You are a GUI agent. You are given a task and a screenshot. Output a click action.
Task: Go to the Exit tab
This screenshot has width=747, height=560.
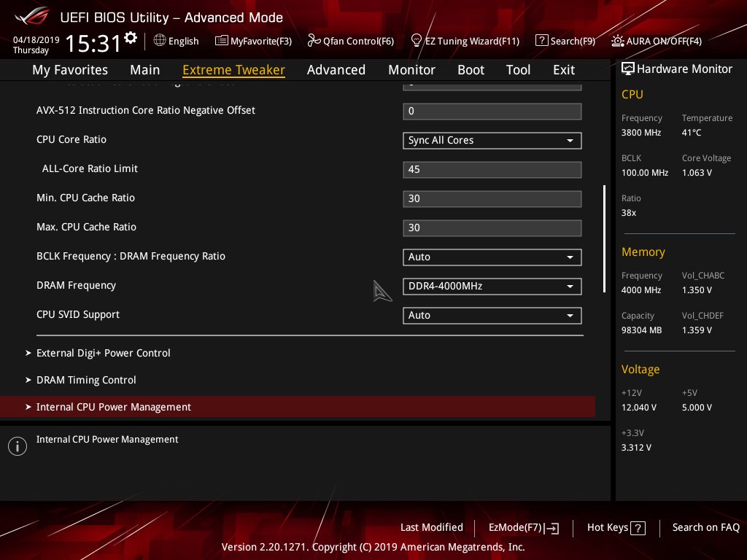(564, 69)
